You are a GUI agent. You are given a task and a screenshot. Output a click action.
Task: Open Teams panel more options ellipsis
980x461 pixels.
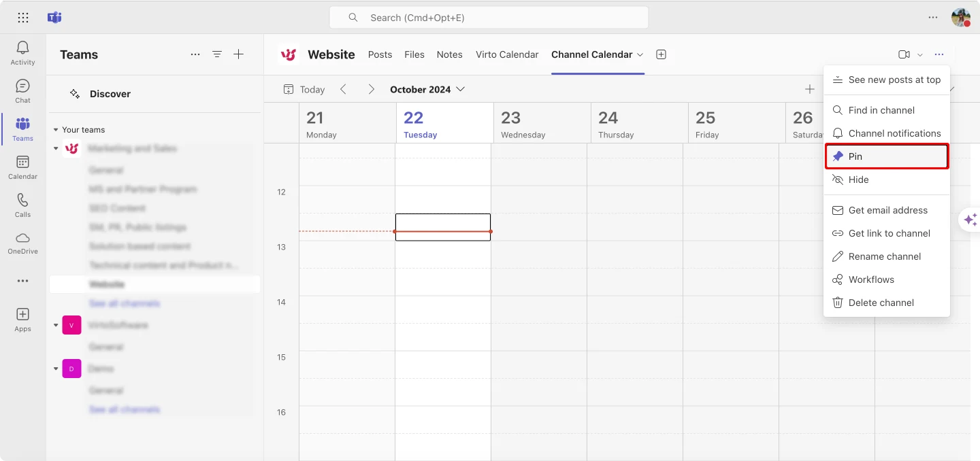click(x=195, y=54)
